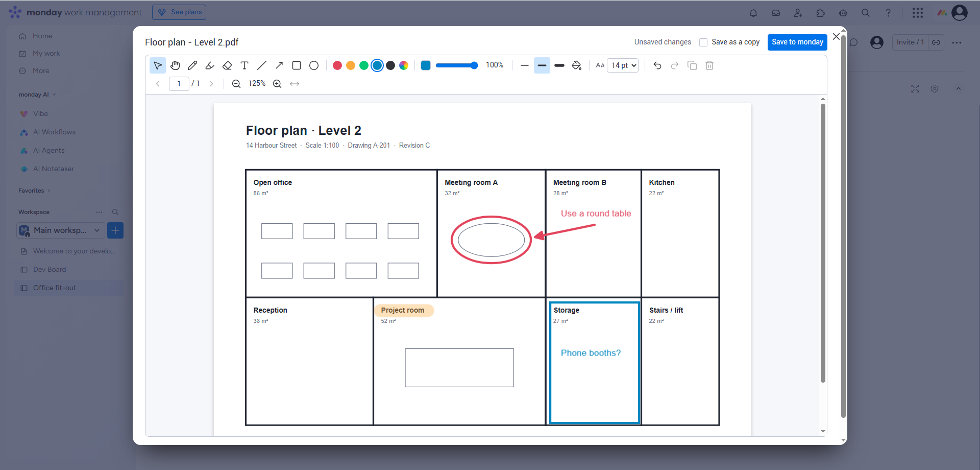Select the arrow tool
The height and width of the screenshot is (470, 980).
coord(279,65)
